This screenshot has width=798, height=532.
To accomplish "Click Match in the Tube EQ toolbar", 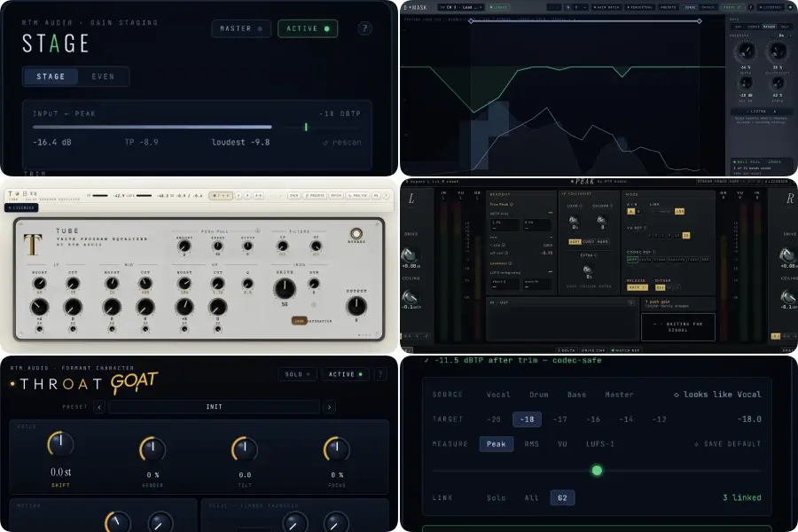I will coord(336,195).
